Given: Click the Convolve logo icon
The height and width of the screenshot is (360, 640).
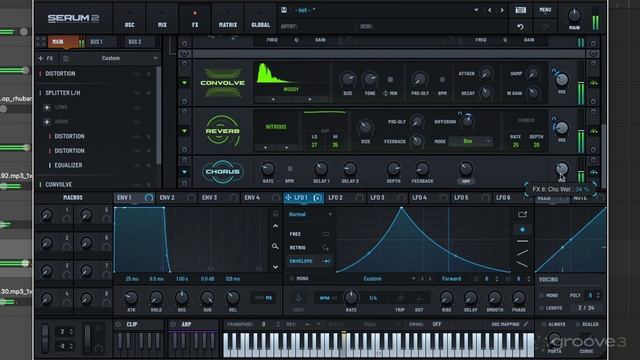Looking at the screenshot, I should pyautogui.click(x=222, y=83).
